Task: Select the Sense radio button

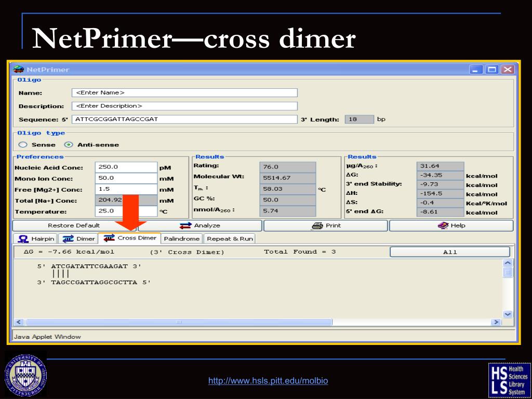Action: click(23, 145)
